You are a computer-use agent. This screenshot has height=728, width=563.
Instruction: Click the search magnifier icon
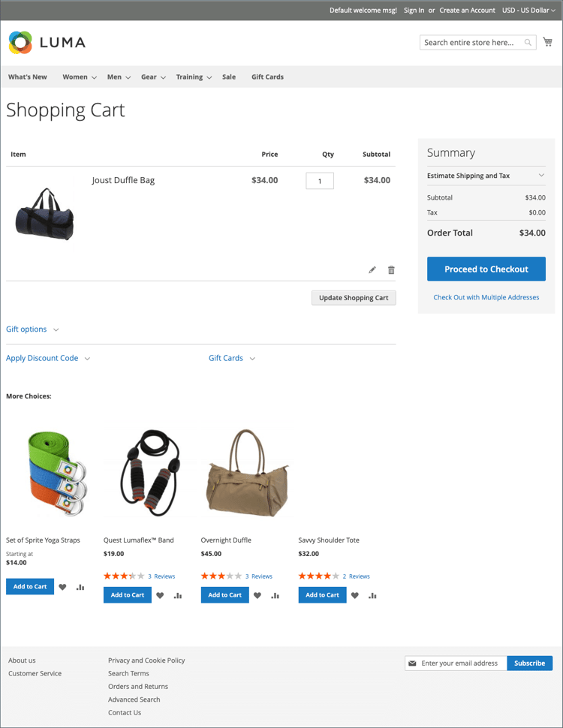click(x=528, y=43)
